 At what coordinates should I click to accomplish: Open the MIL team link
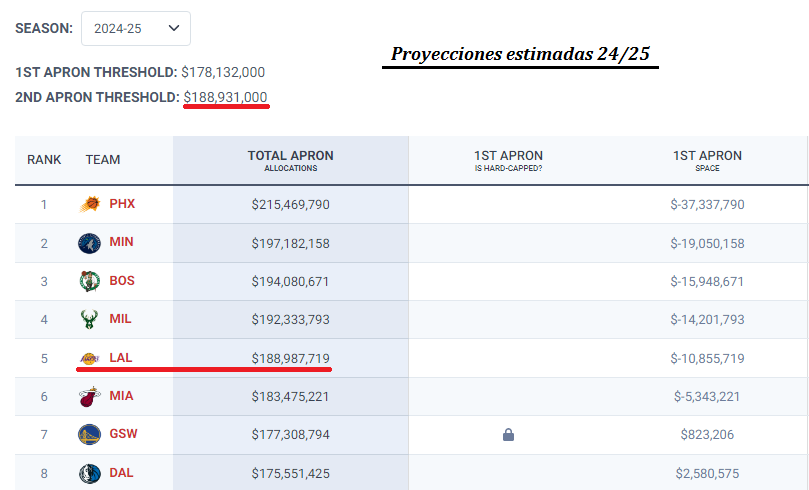click(120, 319)
